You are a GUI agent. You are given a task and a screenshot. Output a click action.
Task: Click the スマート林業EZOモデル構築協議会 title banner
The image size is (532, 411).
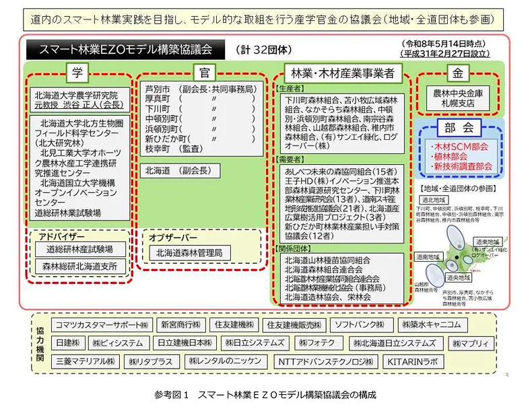point(125,50)
